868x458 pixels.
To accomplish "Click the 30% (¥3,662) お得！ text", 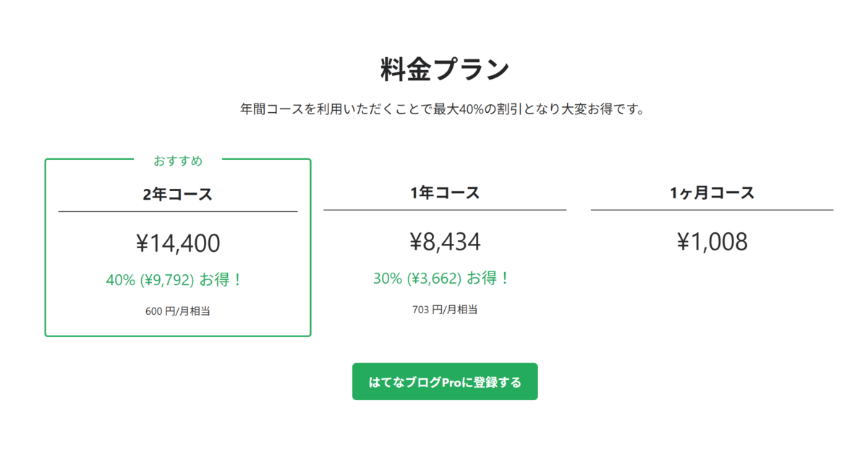I will pos(442,278).
